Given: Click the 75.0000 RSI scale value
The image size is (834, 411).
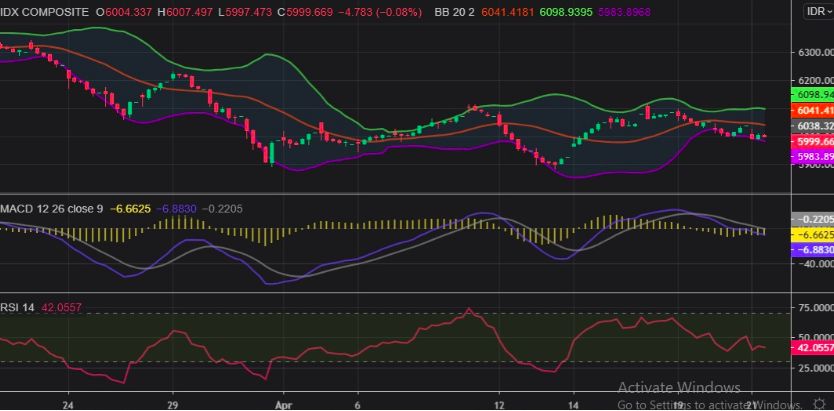Looking at the screenshot, I should [816, 308].
